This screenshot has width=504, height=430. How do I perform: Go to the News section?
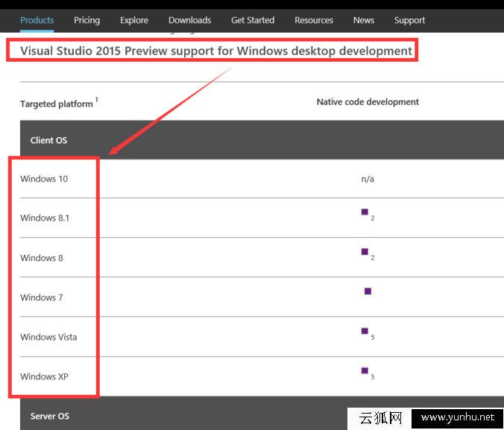click(364, 20)
